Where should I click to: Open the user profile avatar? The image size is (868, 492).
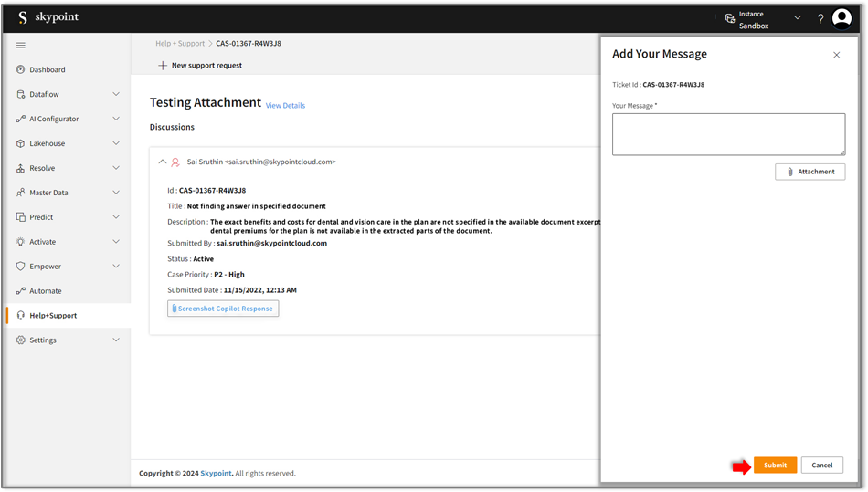842,18
